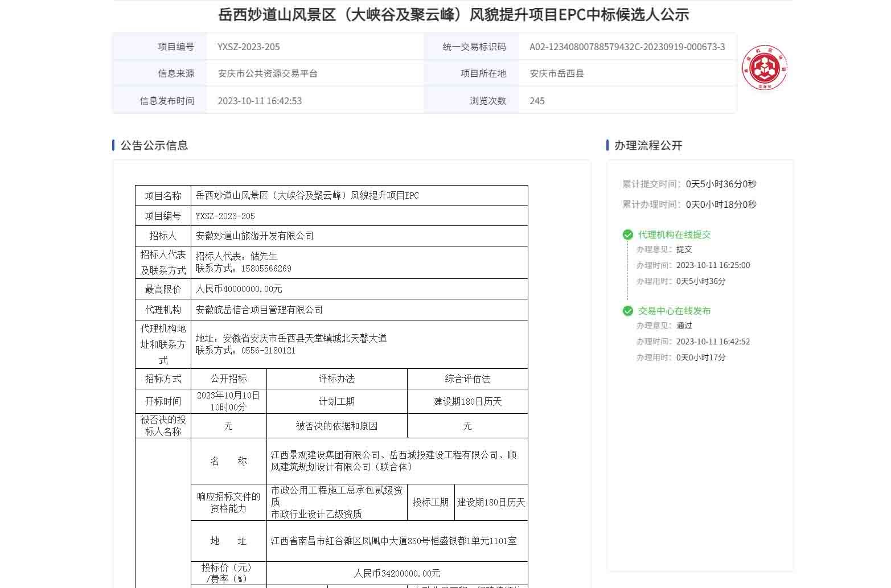
Task: Click the contact phone number 15805566269
Action: click(266, 269)
